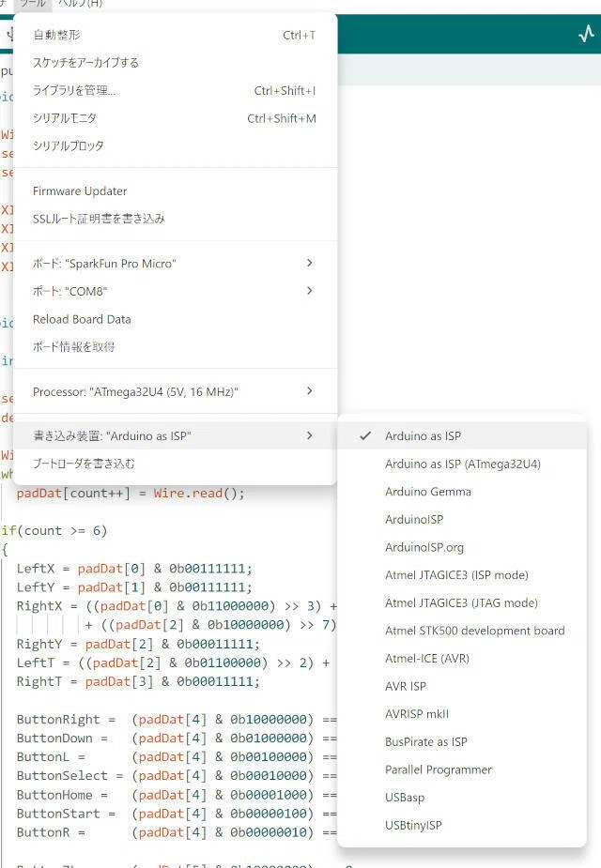Click code line padDat[count++] = Wire.read();

point(131,494)
